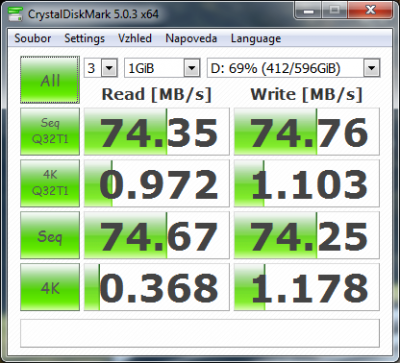Screen dimensions: 400x363
Task: Click the 4K read result 0.368
Action: point(157,287)
